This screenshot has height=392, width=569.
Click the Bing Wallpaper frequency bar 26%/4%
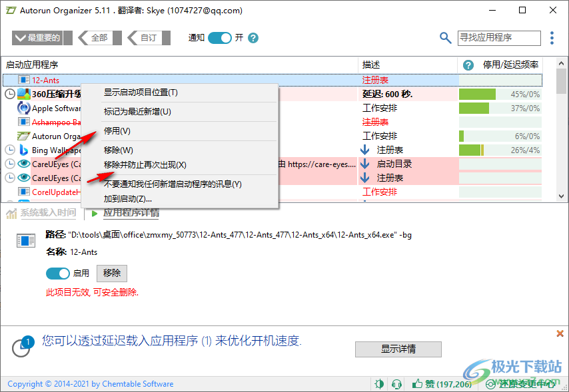[500, 150]
